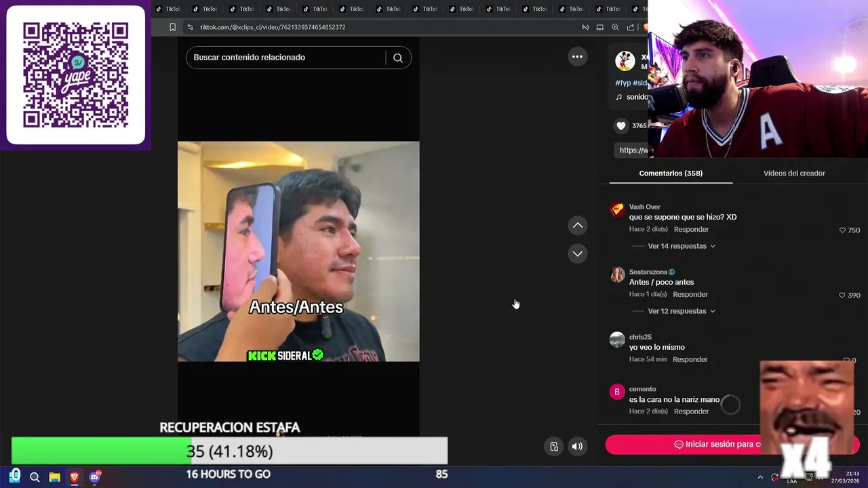
Task: Expand 'Ver 14 respuestas' under Vash Over's comment
Action: pos(682,246)
